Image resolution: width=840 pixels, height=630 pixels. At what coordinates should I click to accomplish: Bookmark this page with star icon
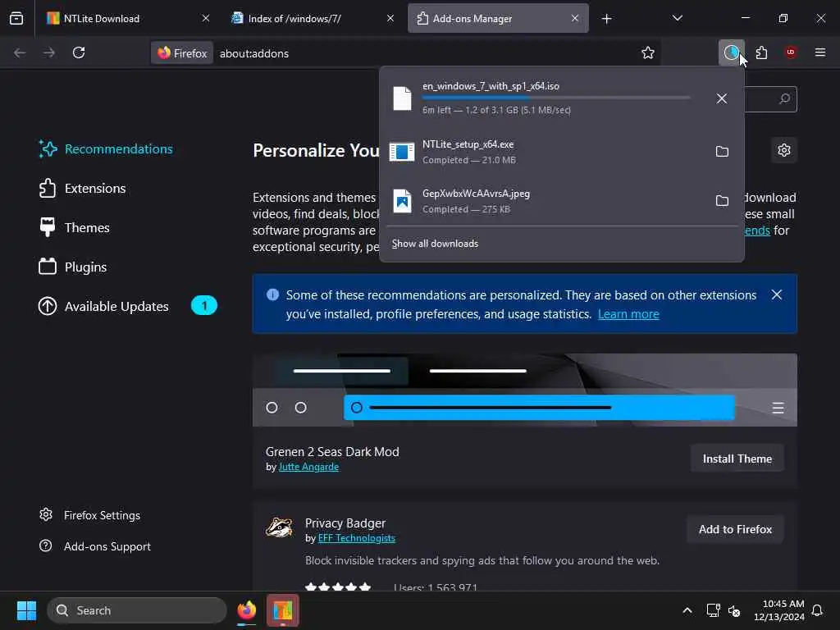(648, 52)
